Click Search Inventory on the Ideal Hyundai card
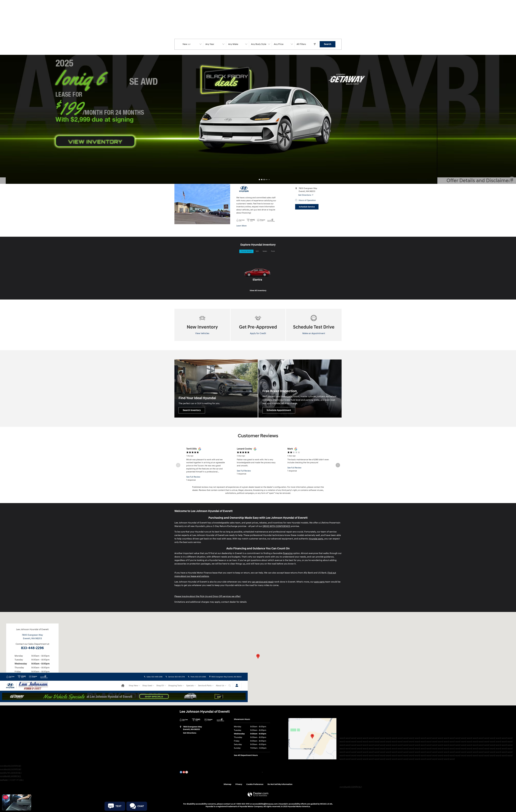 click(x=192, y=410)
